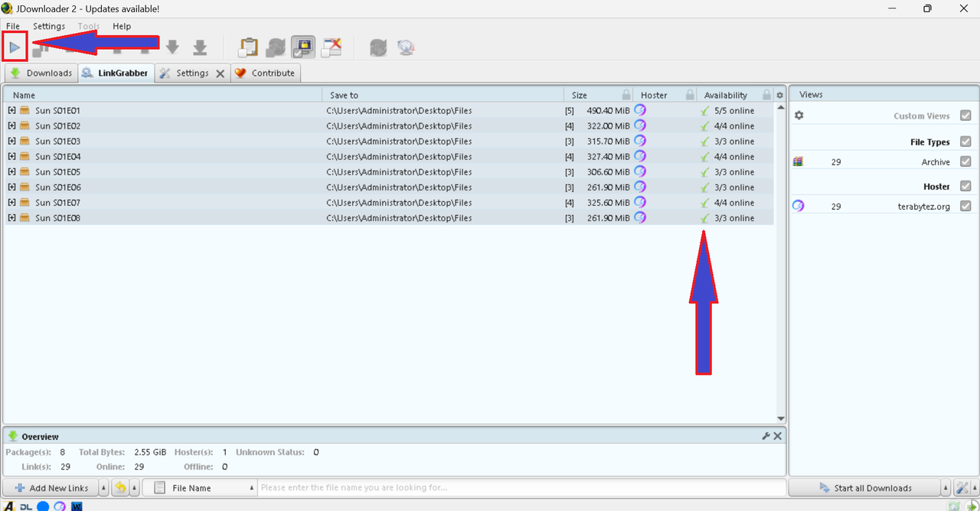Click the Add New Links button
The image size is (980, 511).
(51, 488)
